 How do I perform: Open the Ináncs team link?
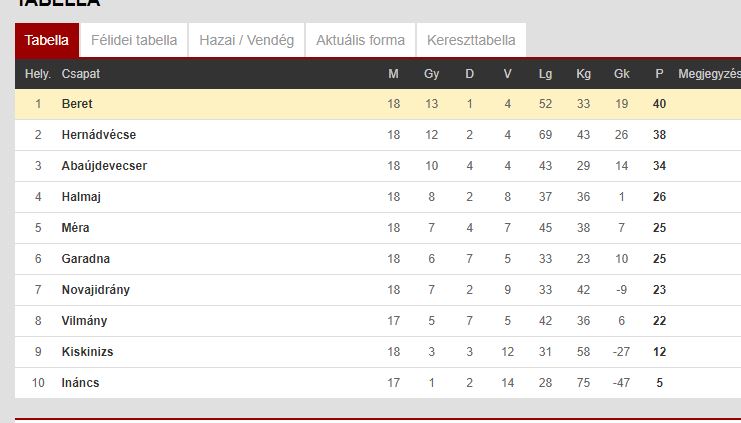pos(80,383)
